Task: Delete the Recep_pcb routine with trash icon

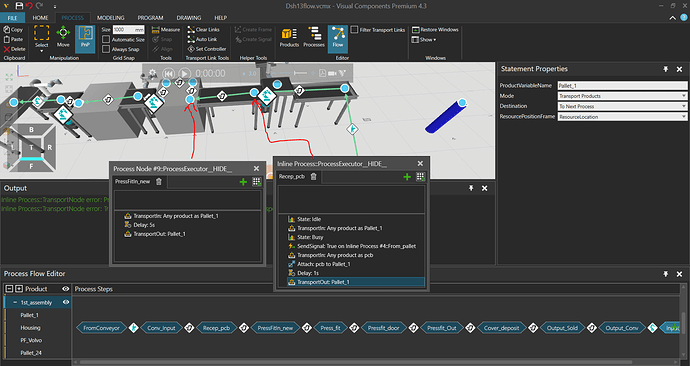Action: (313, 176)
